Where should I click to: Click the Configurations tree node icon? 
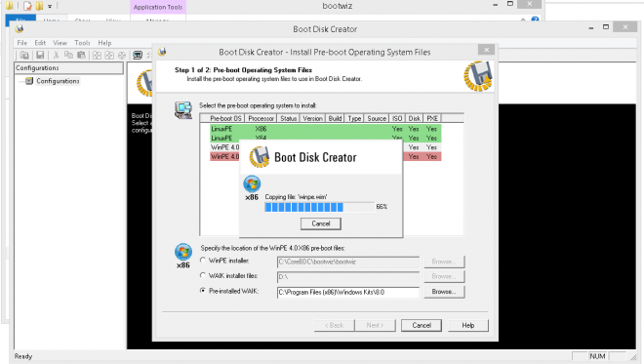(29, 81)
